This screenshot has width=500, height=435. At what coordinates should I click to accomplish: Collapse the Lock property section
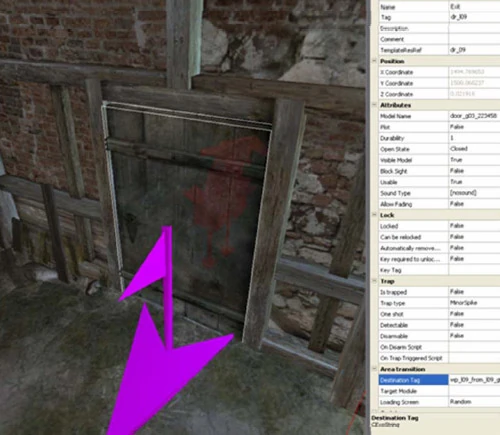374,215
